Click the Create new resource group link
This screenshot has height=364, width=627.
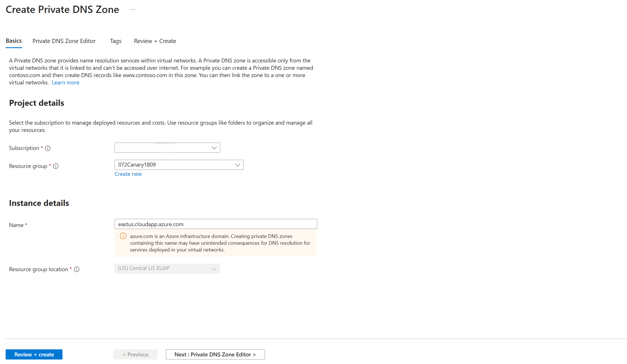(x=128, y=174)
